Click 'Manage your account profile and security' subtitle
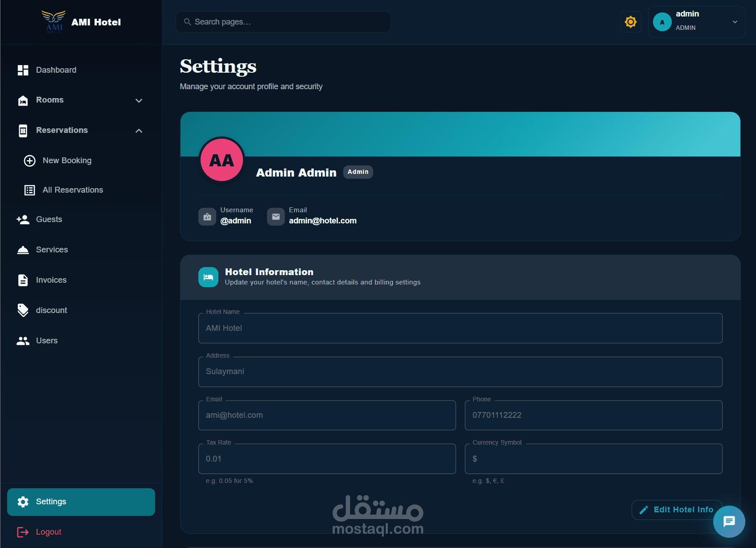Image resolution: width=756 pixels, height=548 pixels. tap(251, 87)
